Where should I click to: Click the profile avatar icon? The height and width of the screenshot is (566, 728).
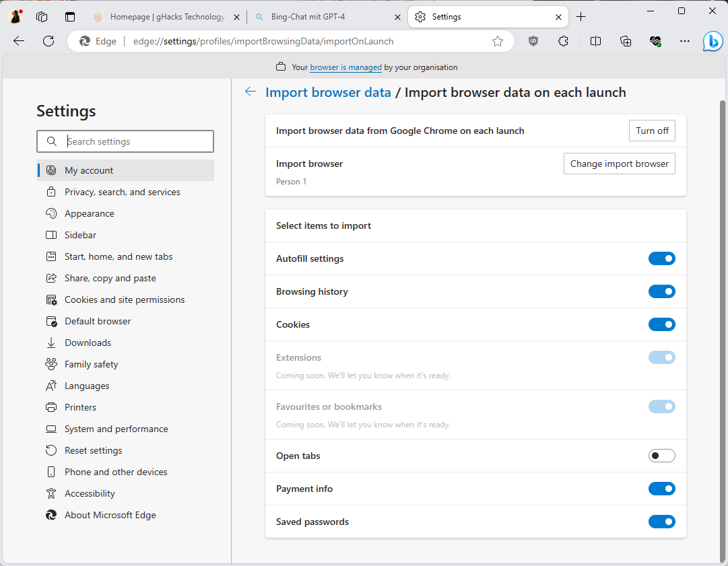click(x=15, y=17)
